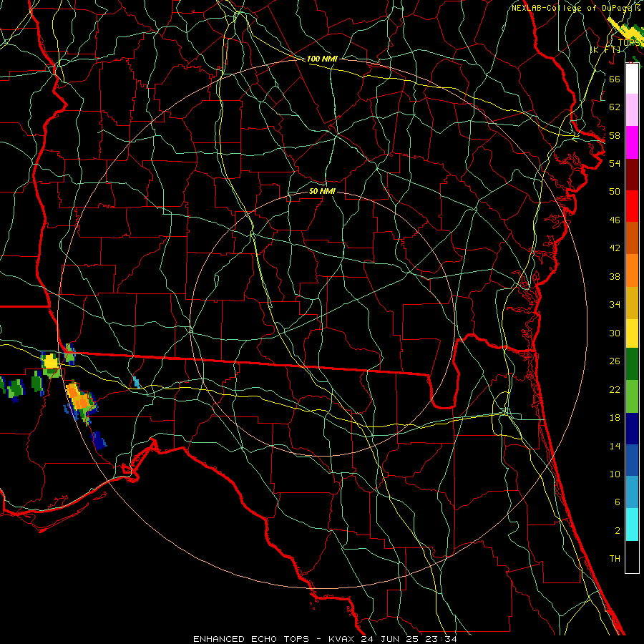Click the magenta legend swatch
The image size is (644, 644).
[632, 142]
